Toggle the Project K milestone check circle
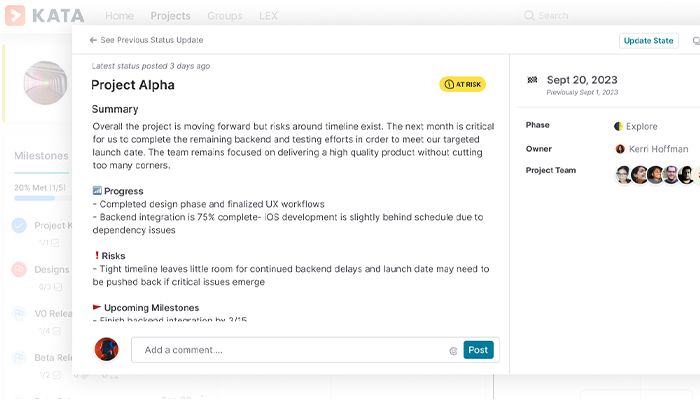Viewport: 700px width, 400px height. 19,226
